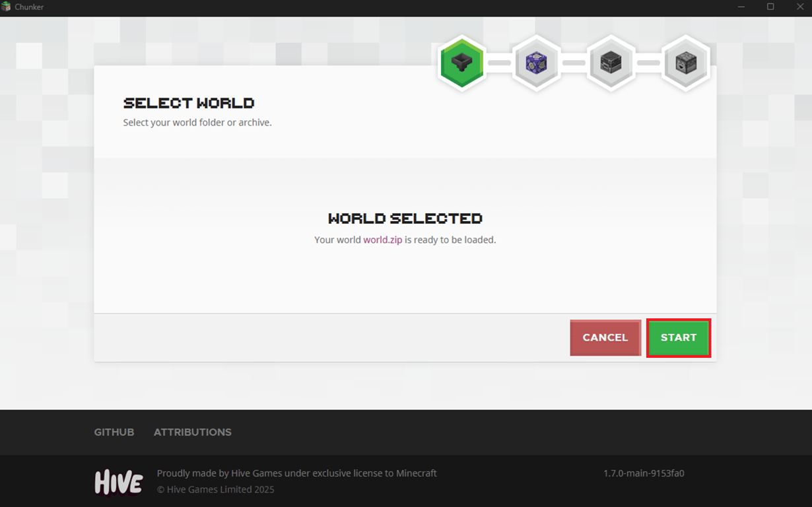Click the crying obsidian second step icon
Viewport: 812px width, 507px height.
[536, 63]
